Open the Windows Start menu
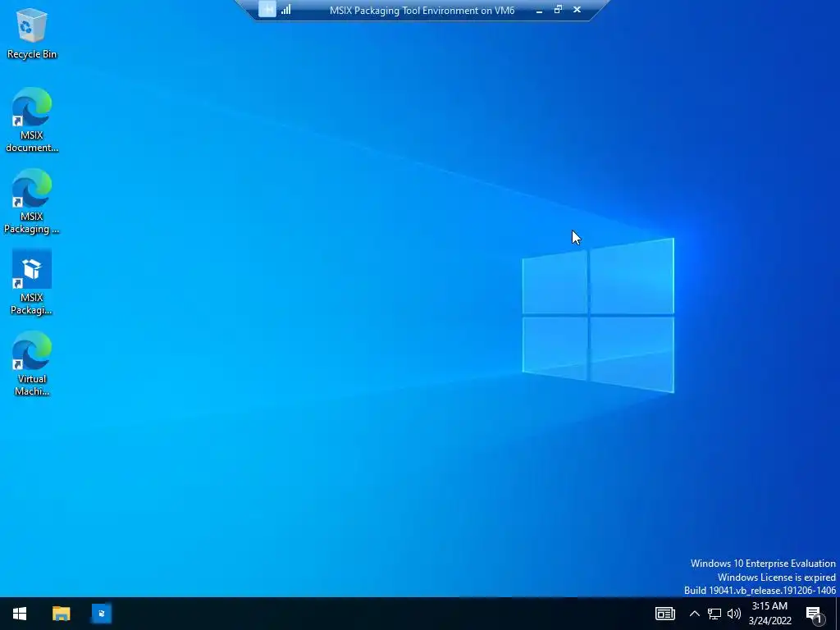 pos(20,614)
